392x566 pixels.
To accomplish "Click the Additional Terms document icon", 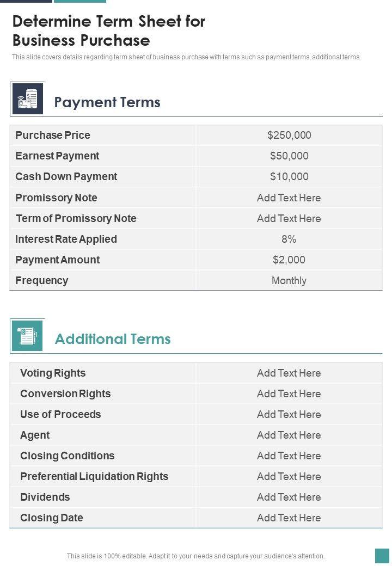I will [27, 336].
